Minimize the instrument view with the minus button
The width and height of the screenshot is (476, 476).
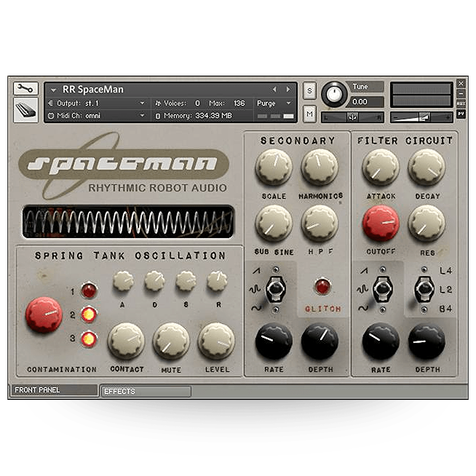click(461, 94)
